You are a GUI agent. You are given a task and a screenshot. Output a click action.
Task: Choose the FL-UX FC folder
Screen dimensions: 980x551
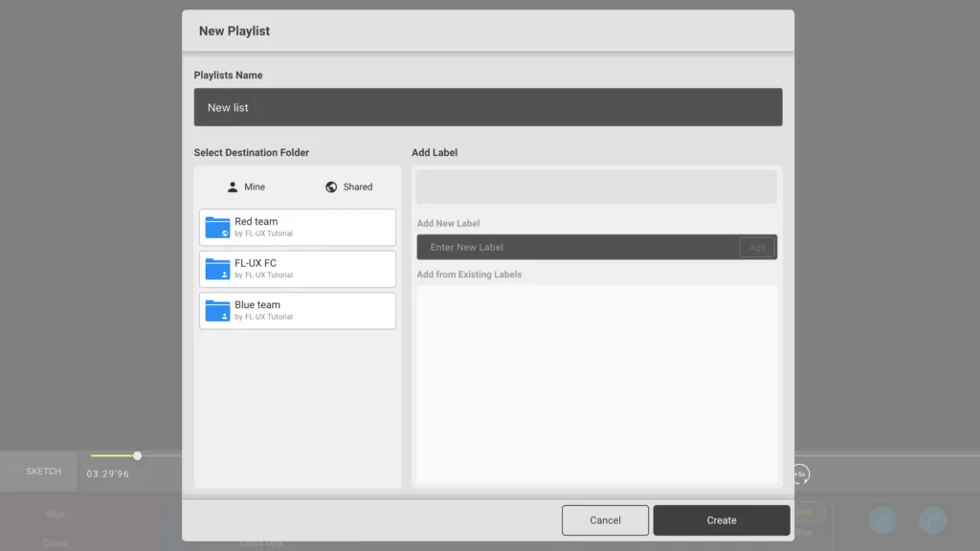298,269
